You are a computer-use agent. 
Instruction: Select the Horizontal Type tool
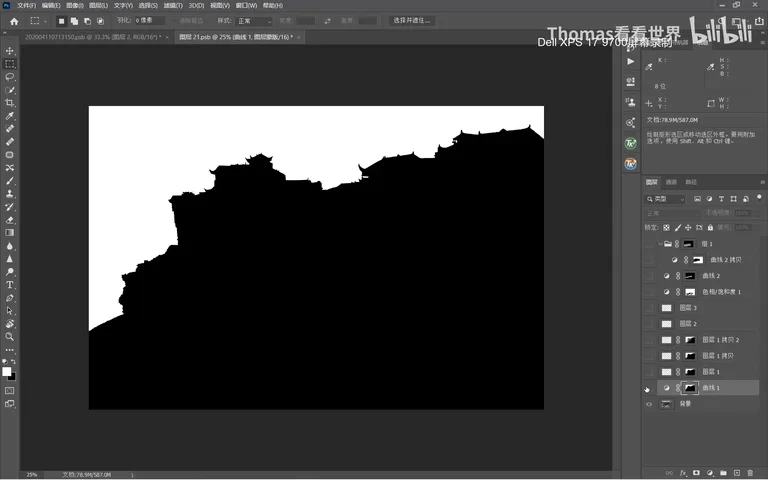[x=9, y=285]
